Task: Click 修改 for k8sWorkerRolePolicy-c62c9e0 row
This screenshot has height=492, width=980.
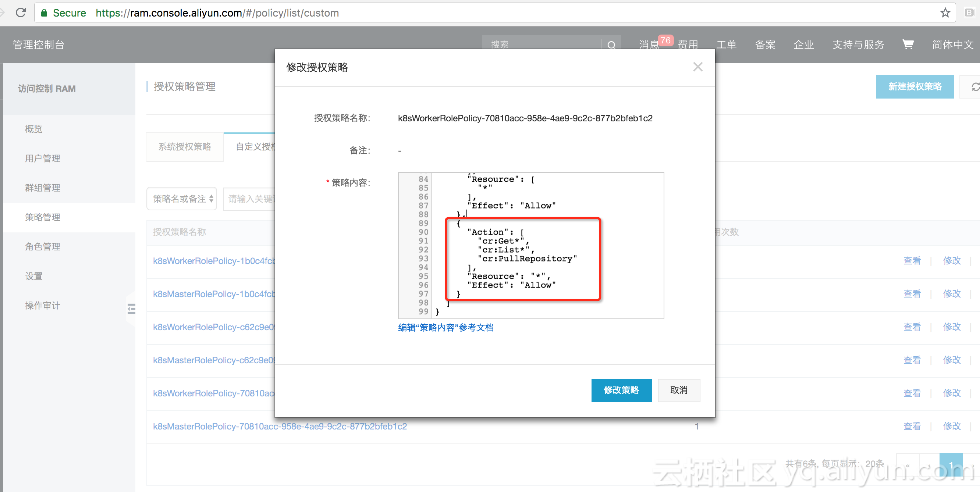Action: click(952, 327)
